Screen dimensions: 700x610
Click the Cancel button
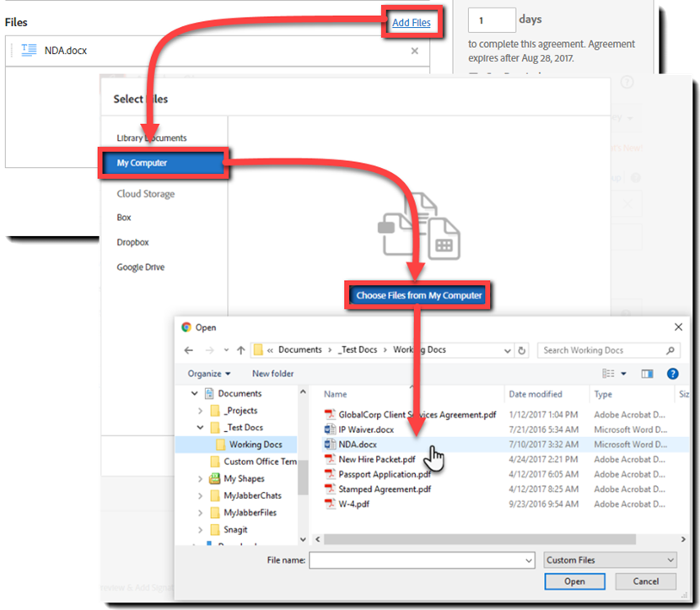(x=645, y=581)
